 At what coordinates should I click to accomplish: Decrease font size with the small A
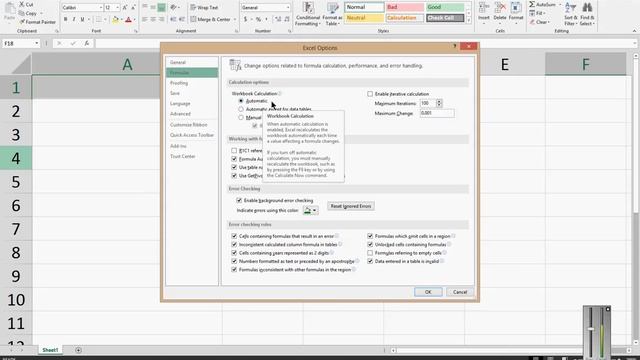pyautogui.click(x=133, y=7)
